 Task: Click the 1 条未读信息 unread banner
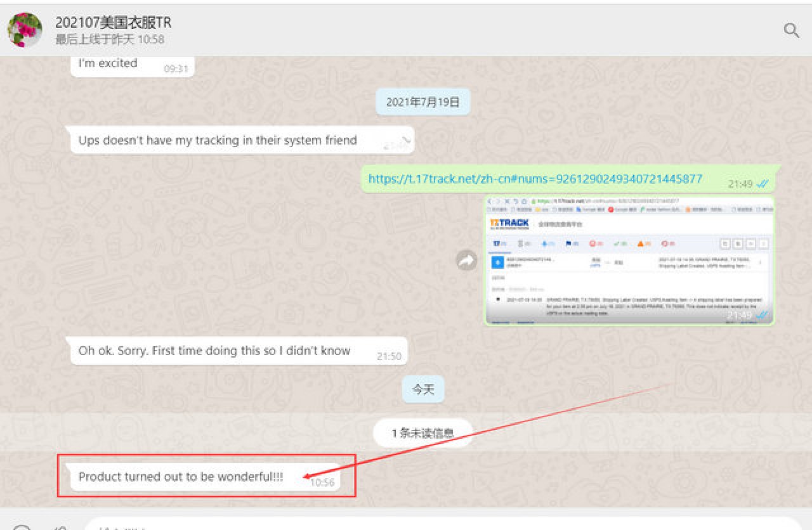tap(422, 434)
